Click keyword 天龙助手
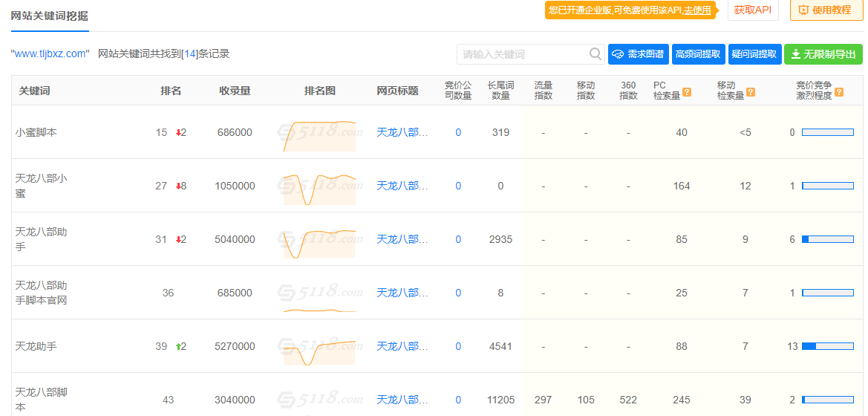 (36, 346)
